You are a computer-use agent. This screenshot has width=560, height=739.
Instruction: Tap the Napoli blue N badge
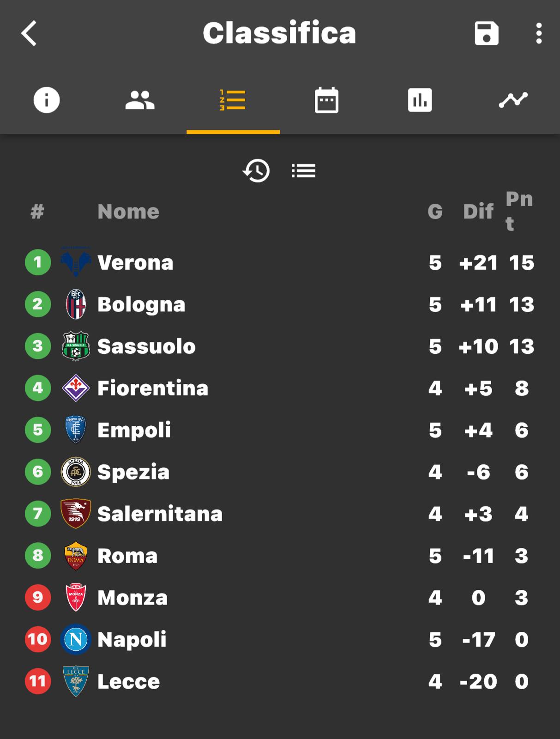(76, 639)
